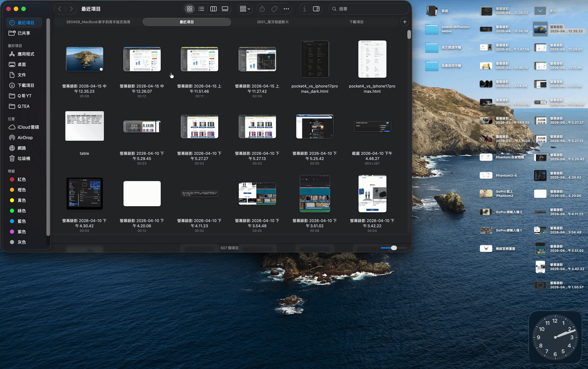Switch to gallery view icon
588x369 pixels.
[x=225, y=9]
